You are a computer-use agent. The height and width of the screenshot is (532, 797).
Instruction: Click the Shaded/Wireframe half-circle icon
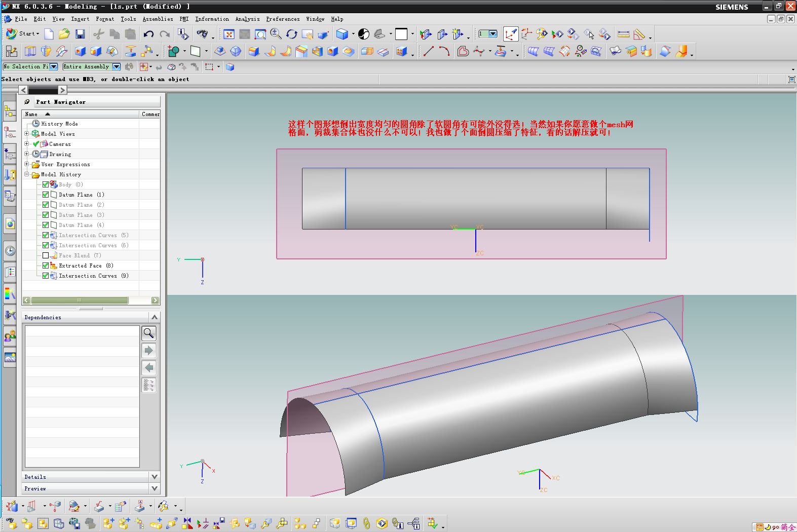pyautogui.click(x=364, y=34)
